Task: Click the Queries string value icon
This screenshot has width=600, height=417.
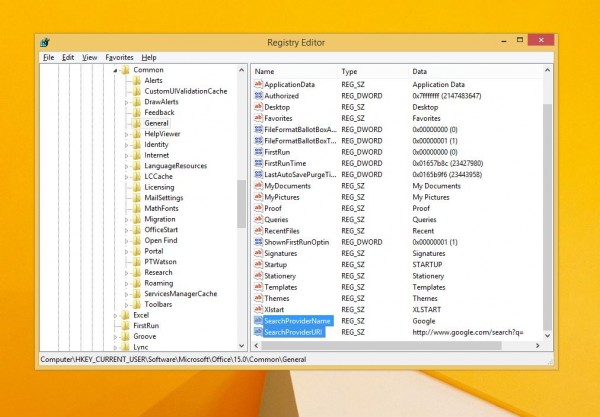Action: tap(258, 220)
